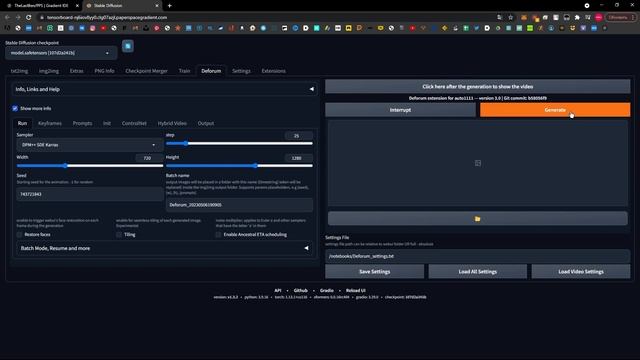Open the Extensions tab
This screenshot has height=360, width=640.
coord(273,71)
